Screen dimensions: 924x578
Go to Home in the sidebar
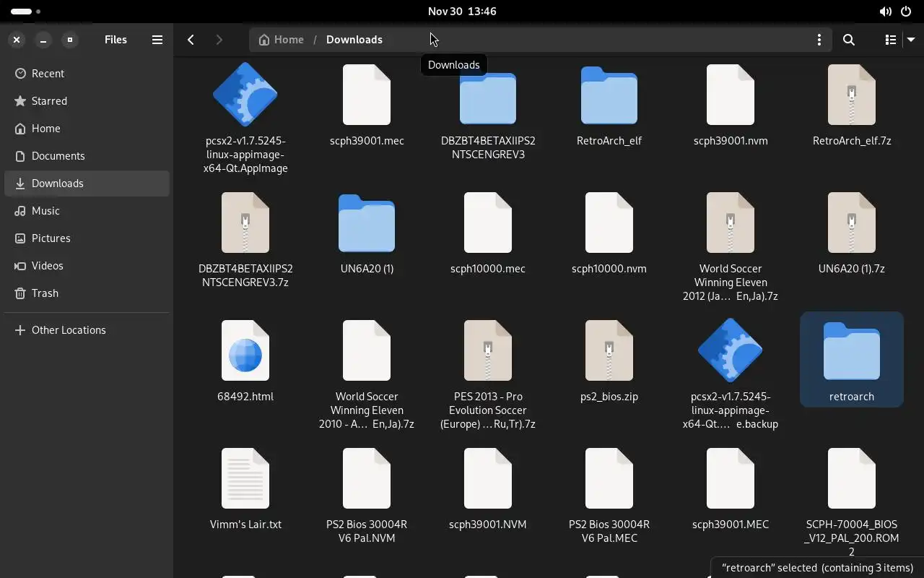point(87,129)
